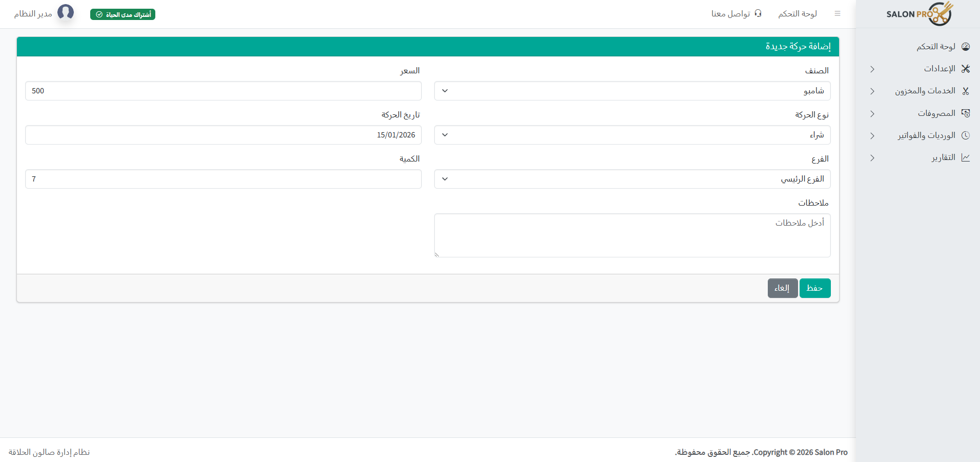Viewport: 980px width, 462px height.
Task: Click the Salon Pro logo
Action: coord(919,14)
